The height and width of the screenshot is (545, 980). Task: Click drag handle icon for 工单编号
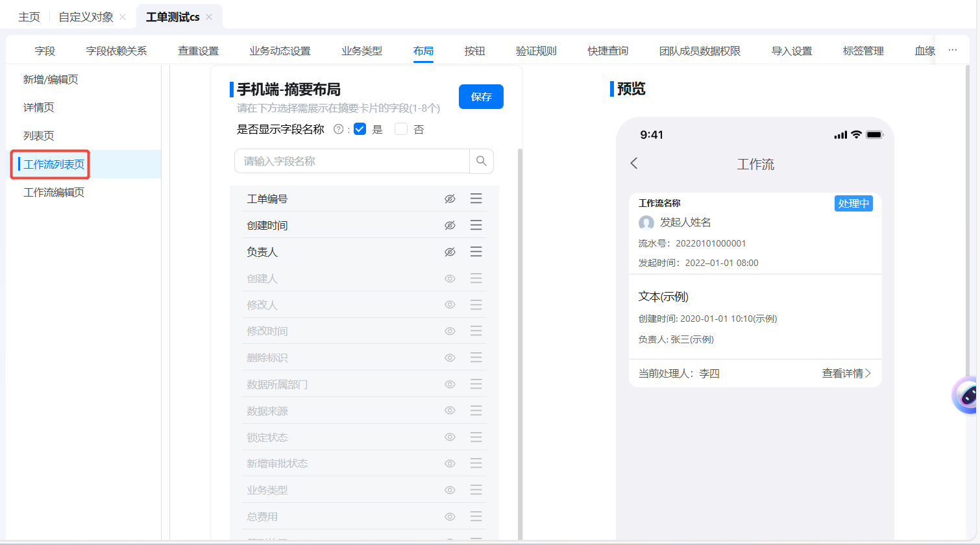pyautogui.click(x=476, y=199)
